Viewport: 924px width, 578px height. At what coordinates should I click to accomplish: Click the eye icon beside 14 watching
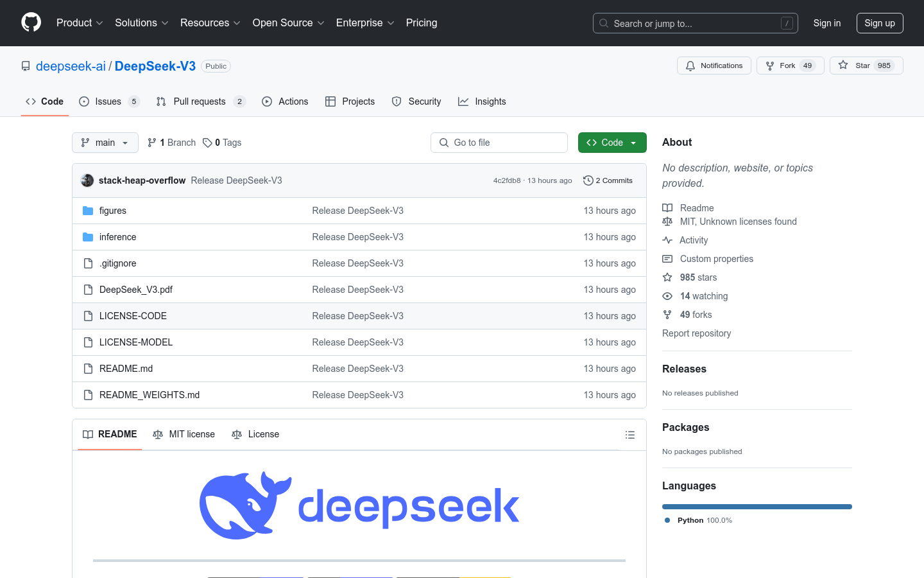[x=667, y=296]
